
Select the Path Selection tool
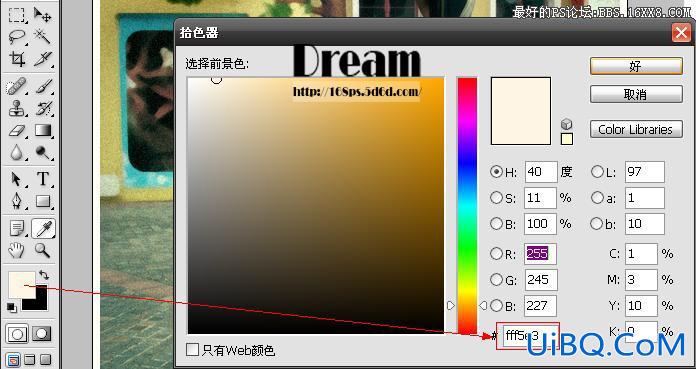tap(17, 179)
